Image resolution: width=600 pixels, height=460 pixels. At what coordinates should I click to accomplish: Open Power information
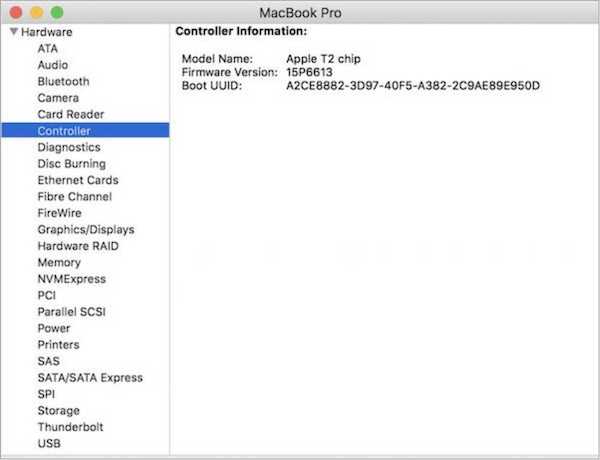[x=54, y=328]
